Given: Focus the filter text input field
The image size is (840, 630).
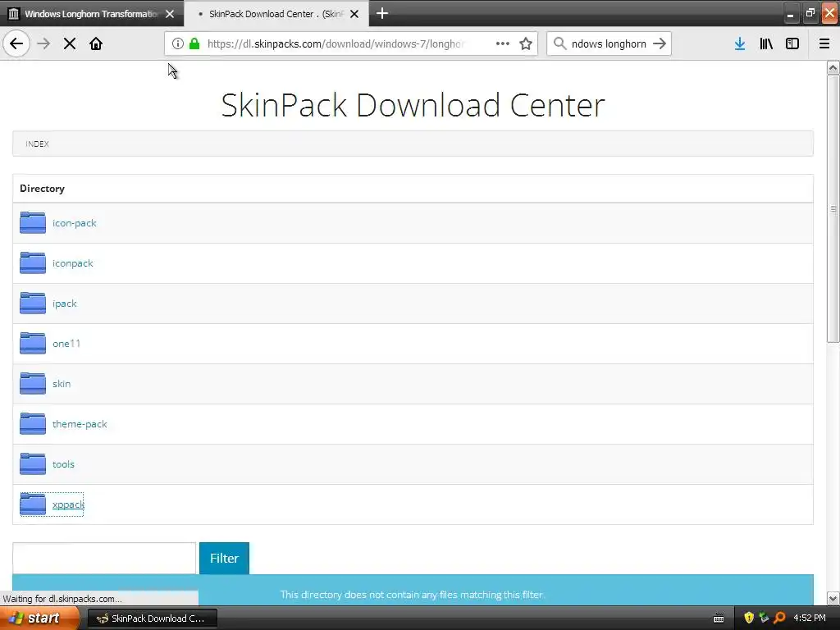Looking at the screenshot, I should coord(104,558).
